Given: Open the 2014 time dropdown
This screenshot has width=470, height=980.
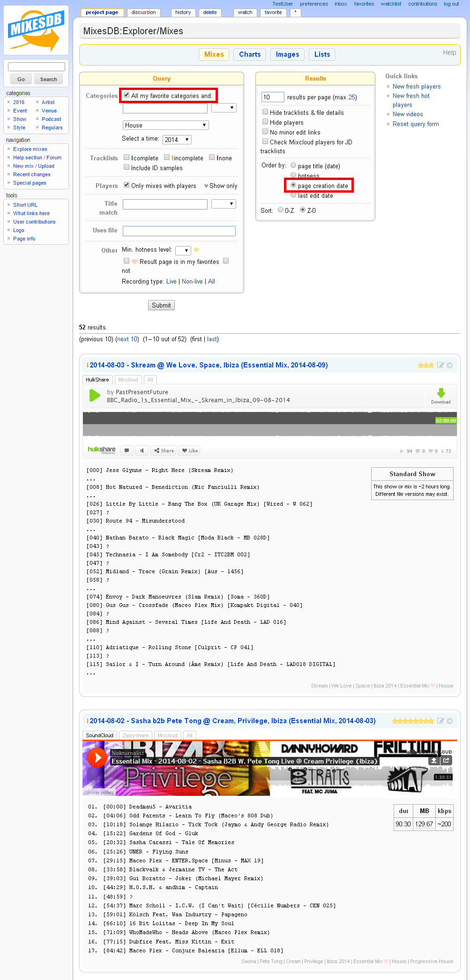Looking at the screenshot, I should click(177, 140).
